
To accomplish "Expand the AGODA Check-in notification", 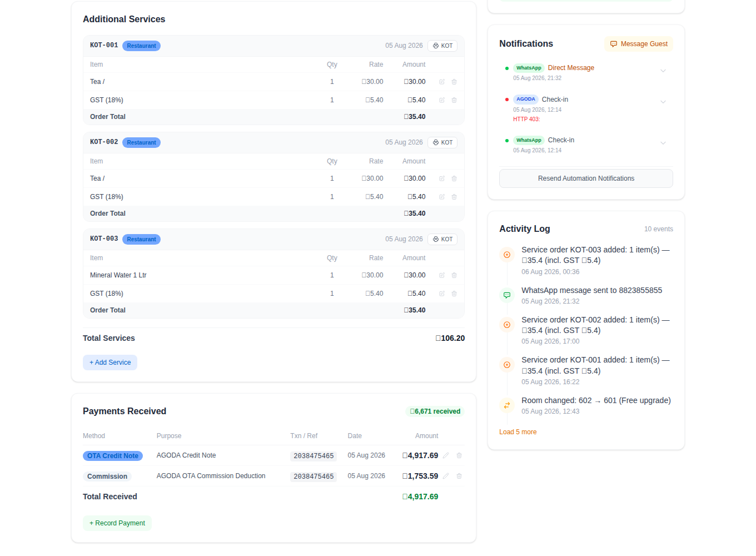I will (x=663, y=102).
